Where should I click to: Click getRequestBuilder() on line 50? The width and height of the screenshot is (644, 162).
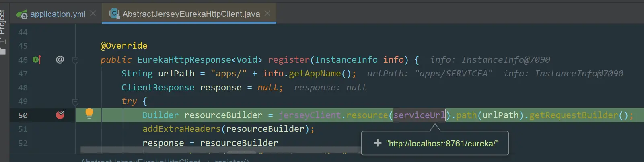coord(578,115)
